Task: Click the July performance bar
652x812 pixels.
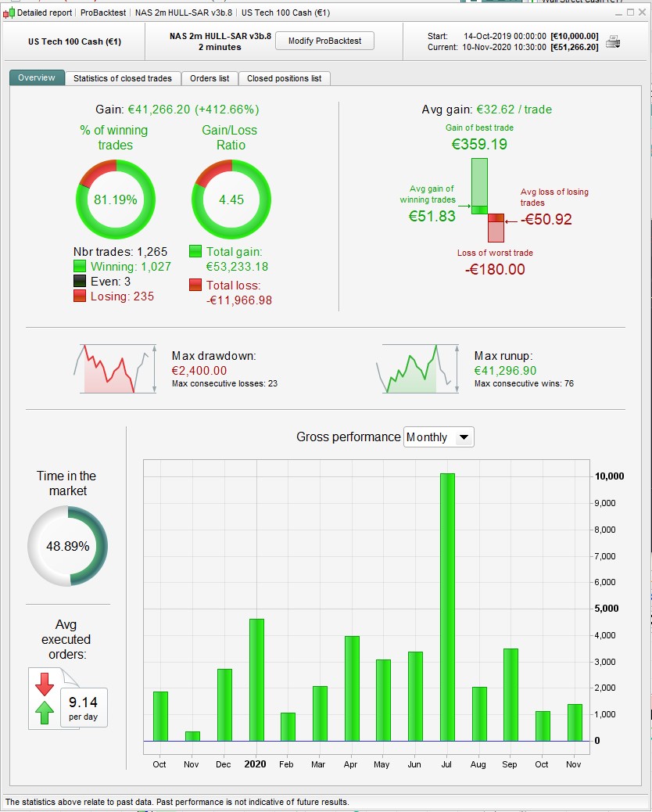Action: (448, 607)
